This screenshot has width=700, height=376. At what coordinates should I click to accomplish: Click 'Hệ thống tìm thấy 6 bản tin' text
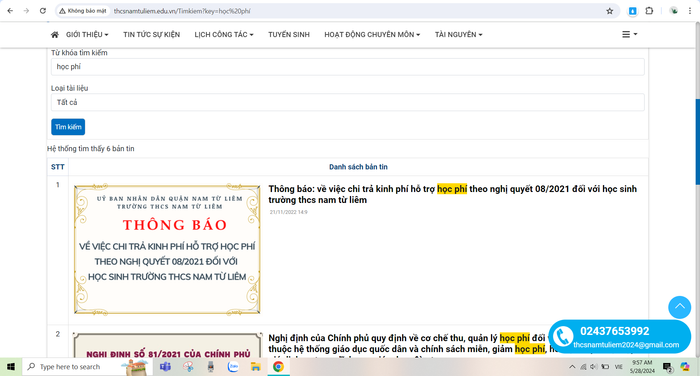[91, 149]
